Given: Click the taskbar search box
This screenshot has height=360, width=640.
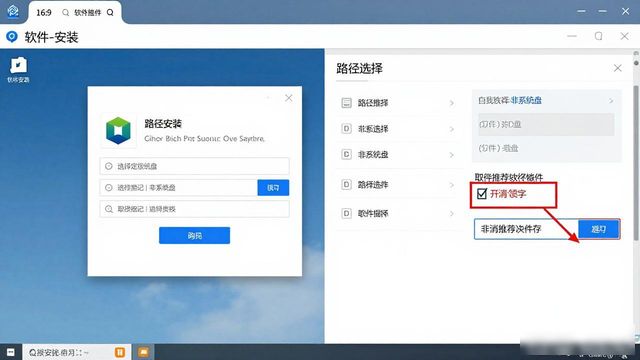Looking at the screenshot, I should (x=77, y=352).
